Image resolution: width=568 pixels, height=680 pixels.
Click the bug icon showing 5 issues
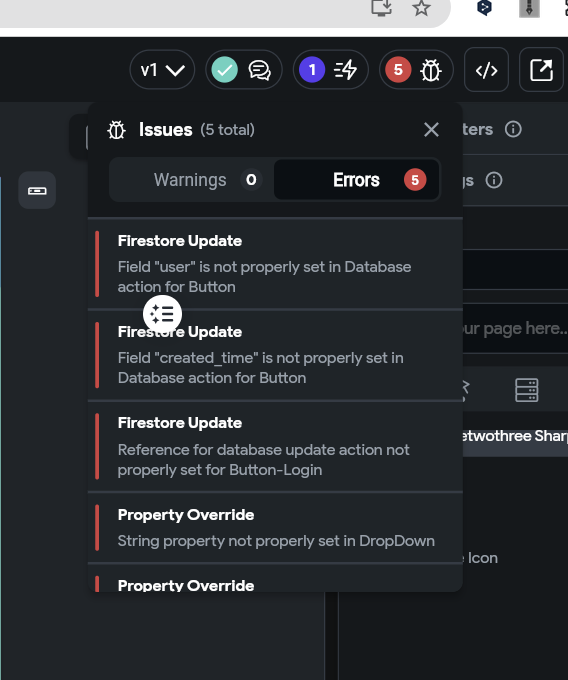pyautogui.click(x=431, y=70)
